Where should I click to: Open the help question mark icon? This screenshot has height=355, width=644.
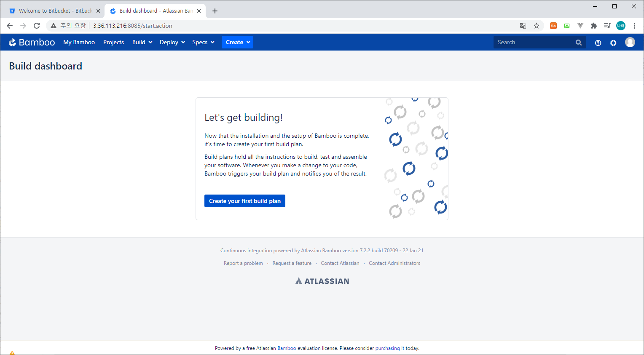[598, 42]
